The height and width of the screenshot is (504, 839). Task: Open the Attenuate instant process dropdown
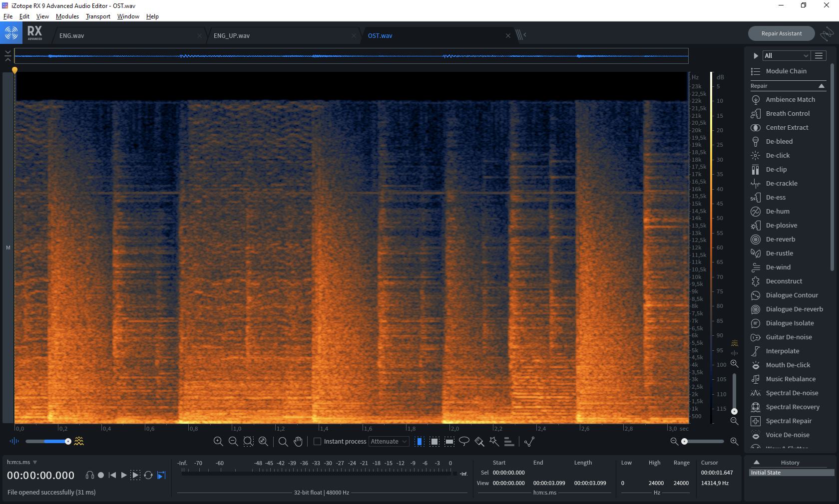389,442
